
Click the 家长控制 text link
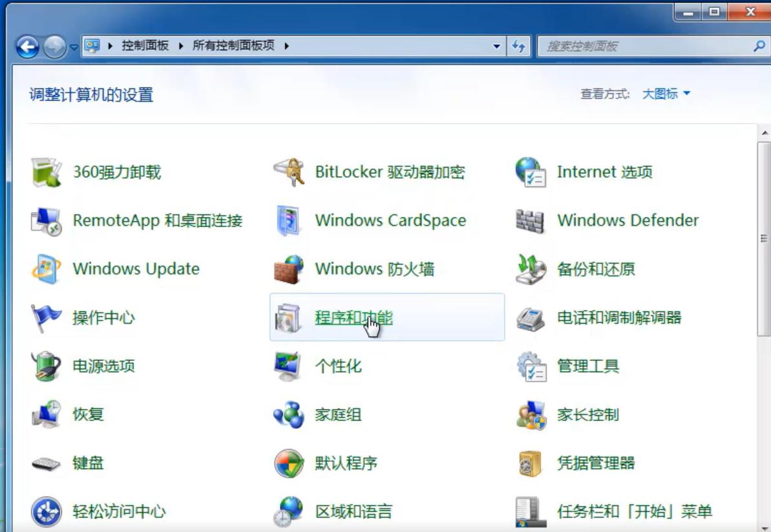[588, 414]
